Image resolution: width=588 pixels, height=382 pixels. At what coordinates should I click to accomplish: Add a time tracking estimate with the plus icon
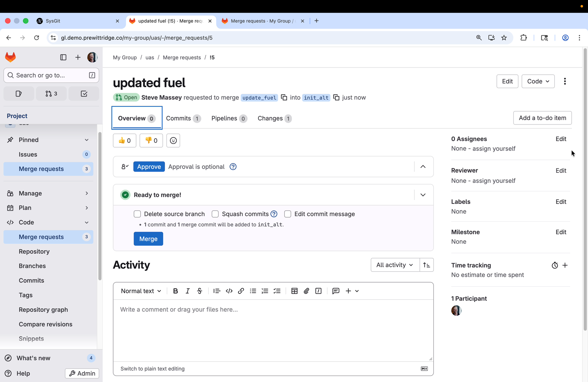coord(565,265)
